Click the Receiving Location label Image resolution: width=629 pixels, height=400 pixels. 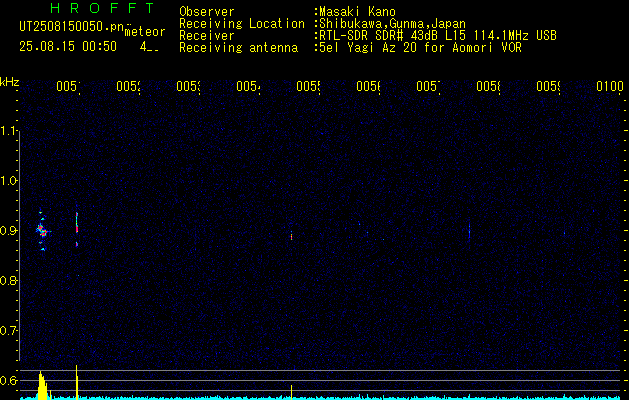[242, 24]
